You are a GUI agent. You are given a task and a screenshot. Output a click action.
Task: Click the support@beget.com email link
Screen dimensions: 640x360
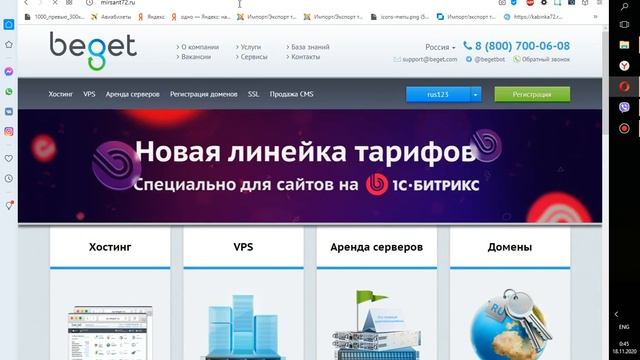[x=430, y=59]
